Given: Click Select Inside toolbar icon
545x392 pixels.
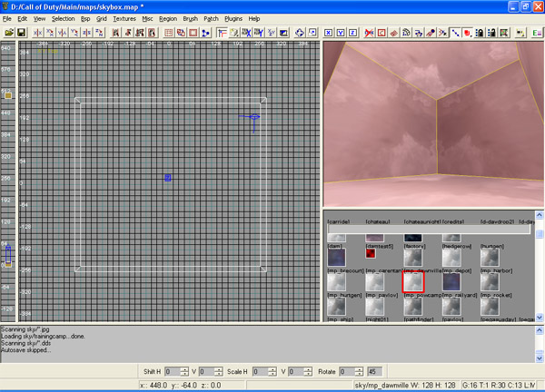Looking at the screenshot, I should pyautogui.click(x=152, y=33).
